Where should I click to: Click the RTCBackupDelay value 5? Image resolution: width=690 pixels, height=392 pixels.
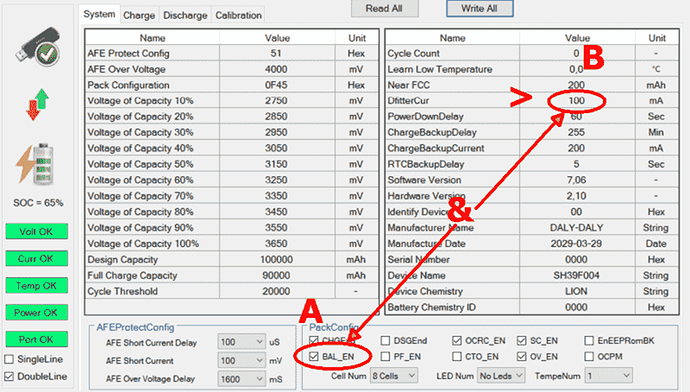[577, 164]
